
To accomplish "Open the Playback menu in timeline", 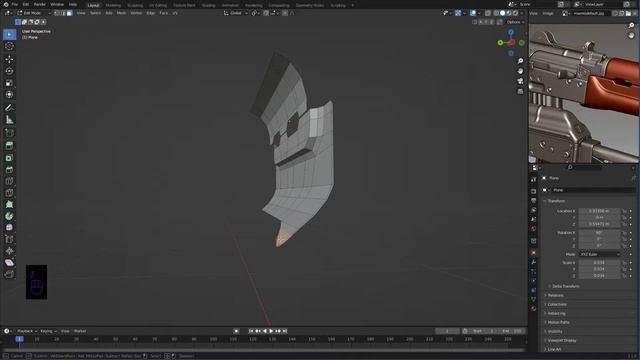I will pos(27,331).
